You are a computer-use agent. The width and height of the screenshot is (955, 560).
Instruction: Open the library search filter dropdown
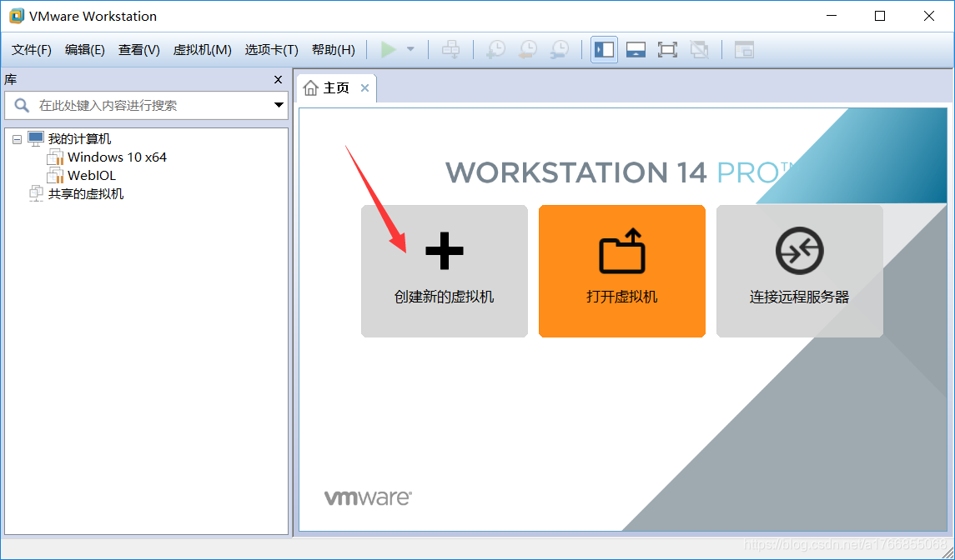click(279, 105)
